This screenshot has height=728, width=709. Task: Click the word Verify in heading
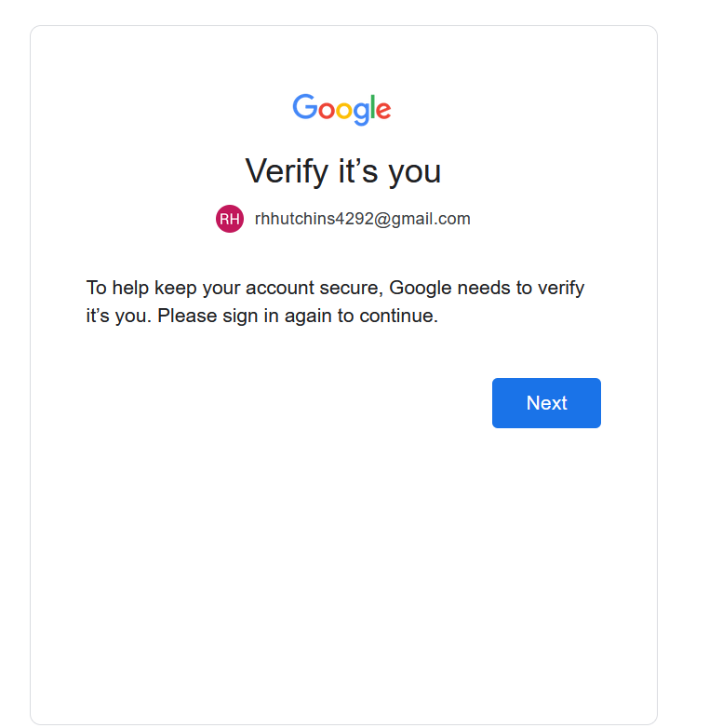click(x=288, y=171)
